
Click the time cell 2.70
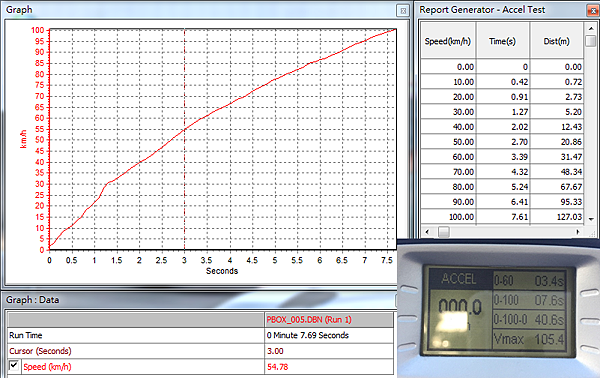click(x=503, y=142)
